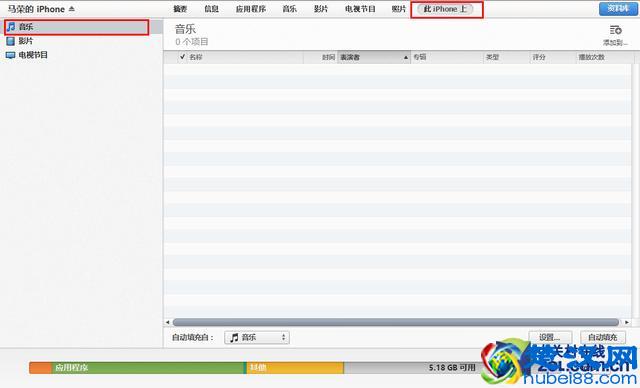Switch to the 此 iPhone 上 tab
Viewport: 640px width, 388px height.
(445, 9)
